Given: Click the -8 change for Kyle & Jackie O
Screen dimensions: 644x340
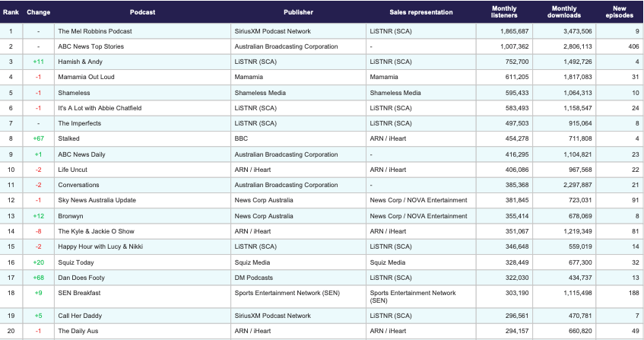Looking at the screenshot, I should point(39,231).
